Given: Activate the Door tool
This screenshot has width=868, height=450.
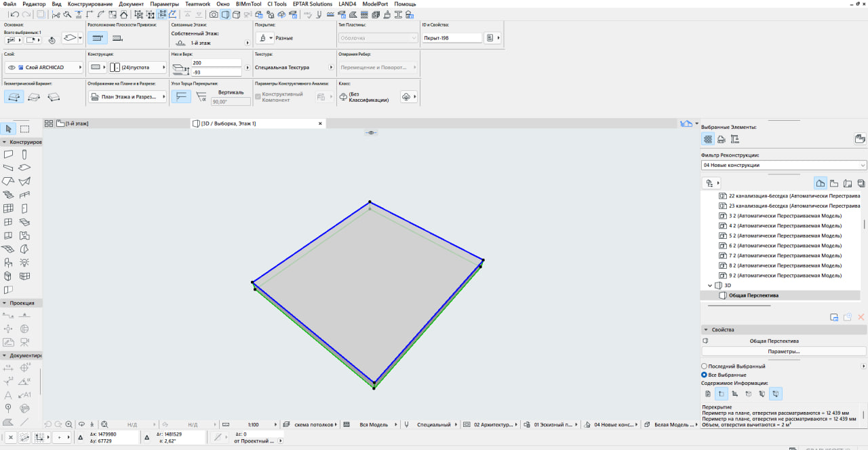Looking at the screenshot, I should click(24, 208).
